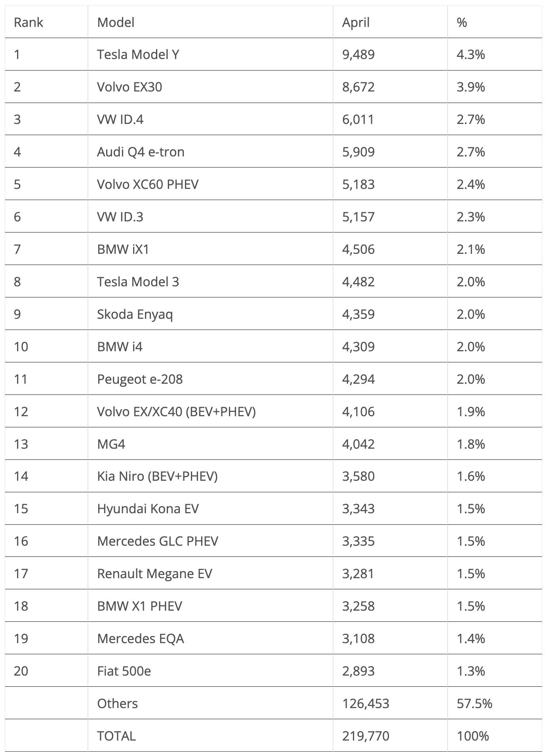Click Tesla Model 3 sales value 4,482
The image size is (547, 756).
pyautogui.click(x=358, y=282)
